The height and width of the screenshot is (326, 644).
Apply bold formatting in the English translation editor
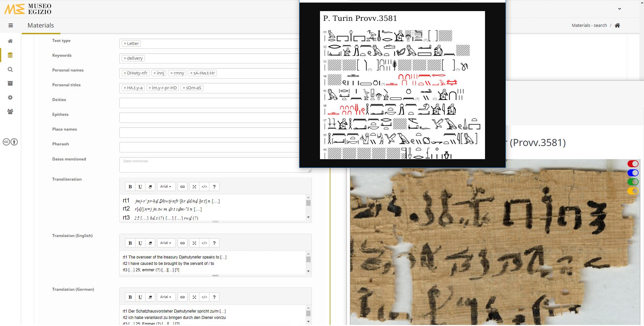[x=130, y=243]
